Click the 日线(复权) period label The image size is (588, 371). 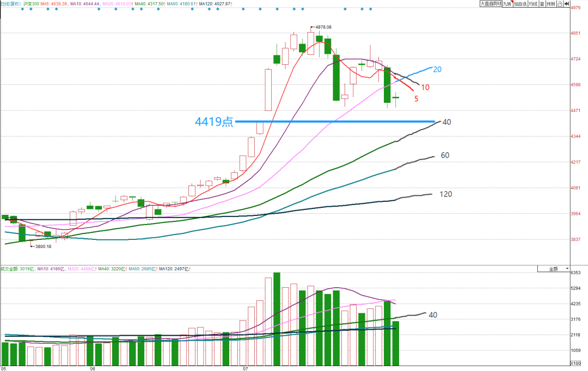click(10, 4)
